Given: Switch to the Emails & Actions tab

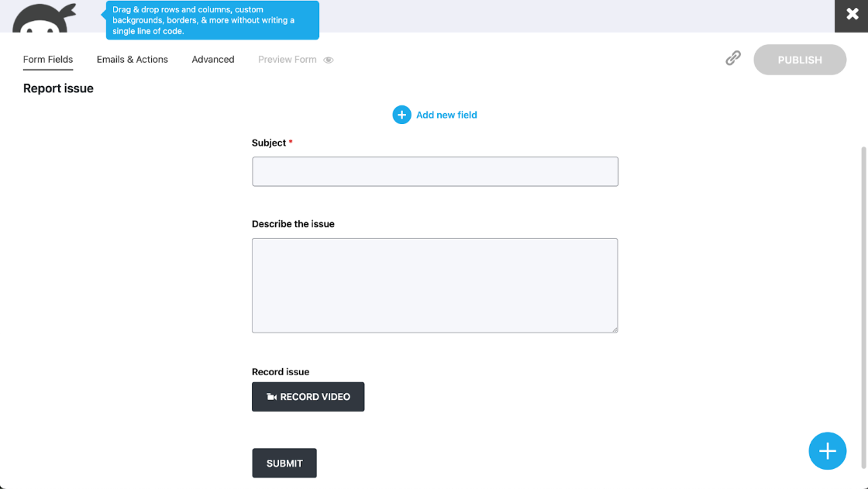Looking at the screenshot, I should 132,59.
